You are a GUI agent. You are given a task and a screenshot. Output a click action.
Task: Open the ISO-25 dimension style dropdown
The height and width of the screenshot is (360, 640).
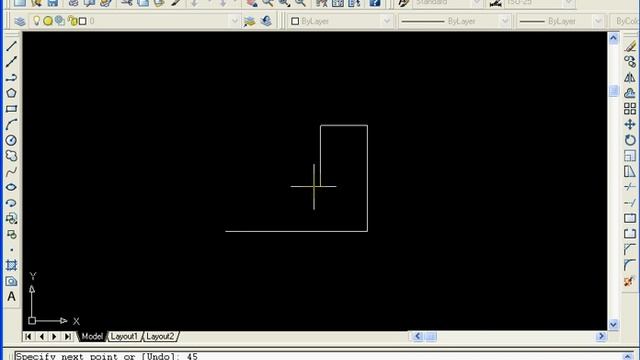pyautogui.click(x=569, y=3)
